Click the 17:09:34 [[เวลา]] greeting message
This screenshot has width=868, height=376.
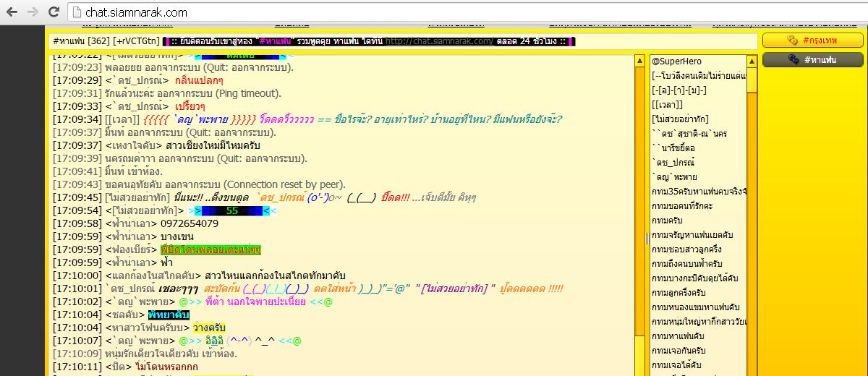click(307, 119)
